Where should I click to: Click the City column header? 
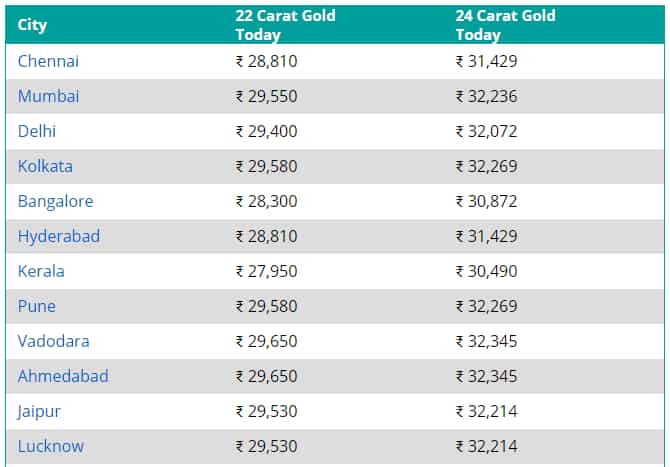point(32,25)
